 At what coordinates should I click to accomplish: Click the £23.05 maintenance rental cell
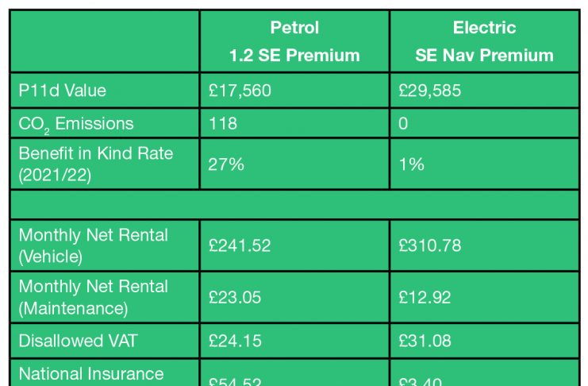(x=235, y=297)
